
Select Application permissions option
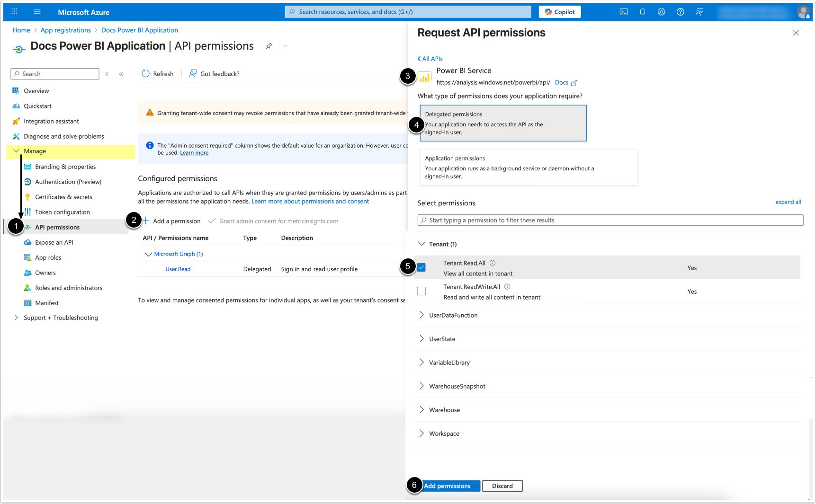pos(529,167)
